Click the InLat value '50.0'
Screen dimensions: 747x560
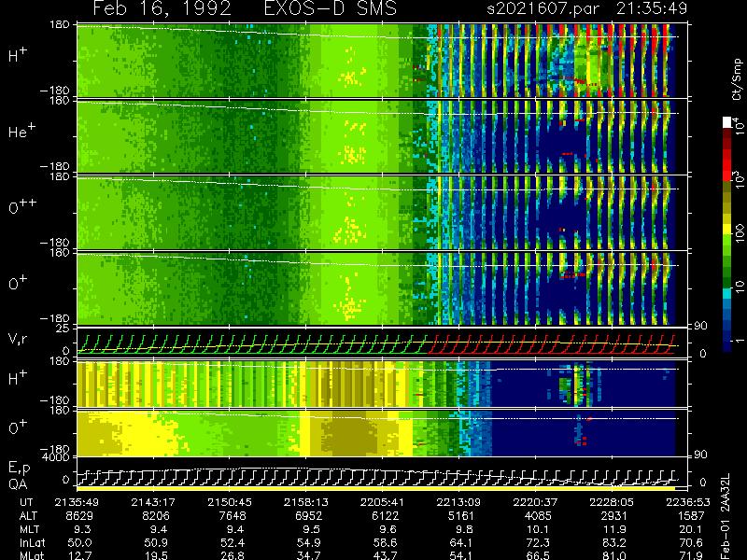click(x=79, y=542)
